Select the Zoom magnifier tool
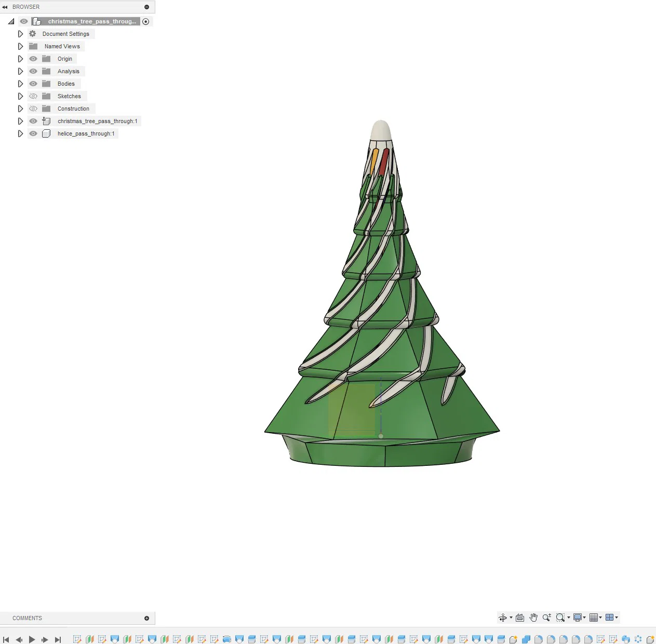Image resolution: width=656 pixels, height=644 pixels. coord(546,618)
